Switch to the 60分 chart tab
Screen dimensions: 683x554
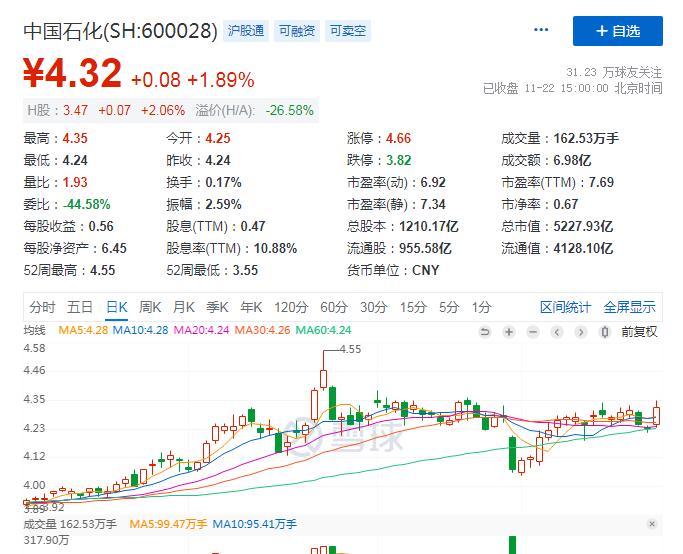click(x=334, y=307)
